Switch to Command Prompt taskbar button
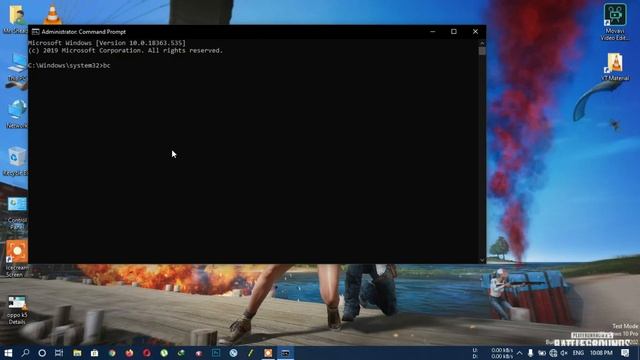 (285, 353)
